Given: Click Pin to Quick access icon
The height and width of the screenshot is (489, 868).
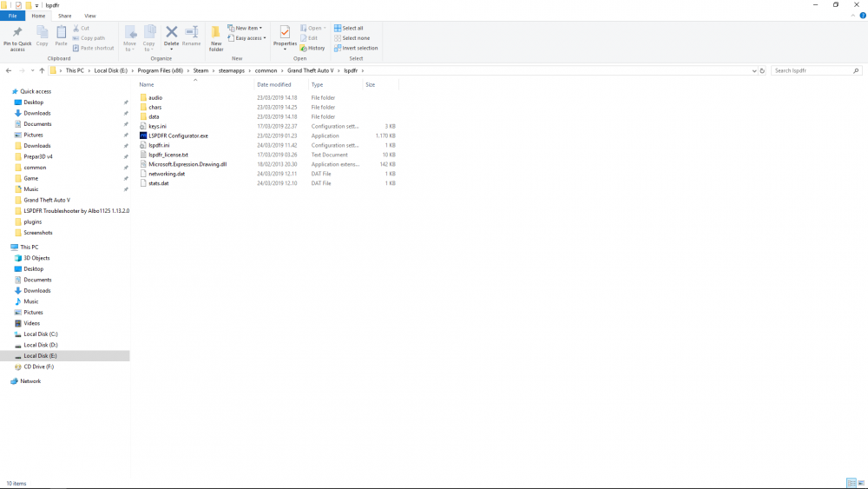Looking at the screenshot, I should click(x=17, y=33).
